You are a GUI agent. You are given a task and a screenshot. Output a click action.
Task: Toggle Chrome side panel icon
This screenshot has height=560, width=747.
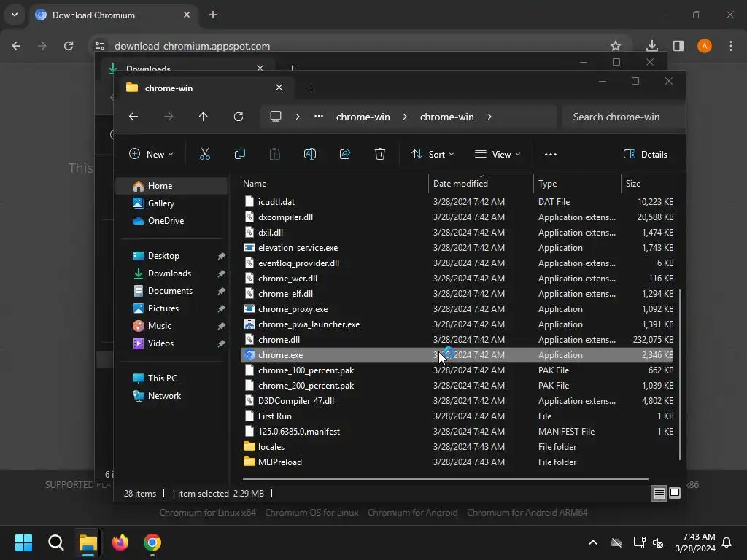pyautogui.click(x=678, y=46)
